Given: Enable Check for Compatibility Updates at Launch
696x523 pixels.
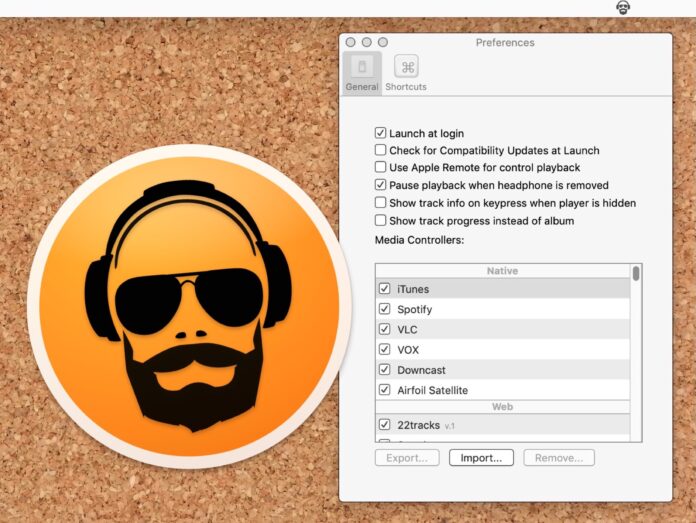Looking at the screenshot, I should point(380,150).
